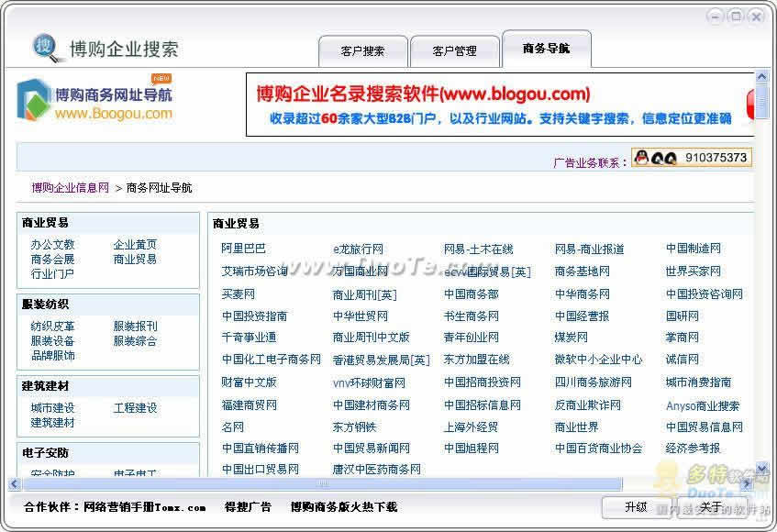Open the 中华商务网 site link

click(583, 294)
